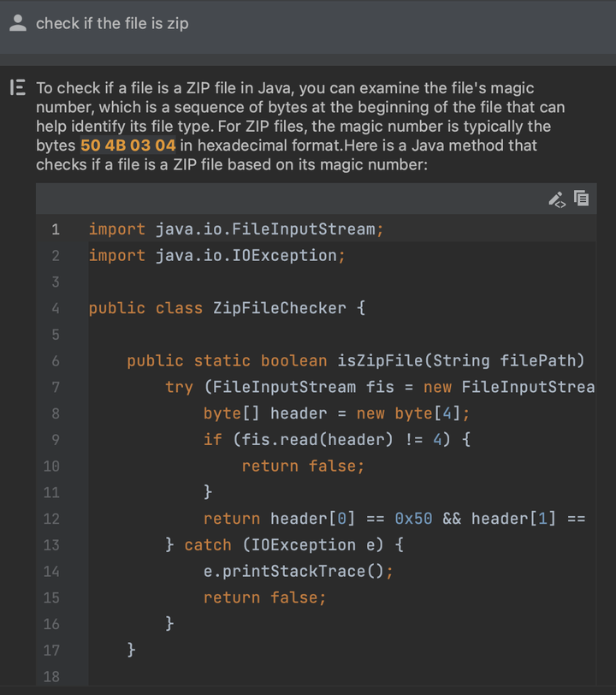Screen dimensions: 616x695
Task: Click the assistant response icon
Action: (x=17, y=87)
